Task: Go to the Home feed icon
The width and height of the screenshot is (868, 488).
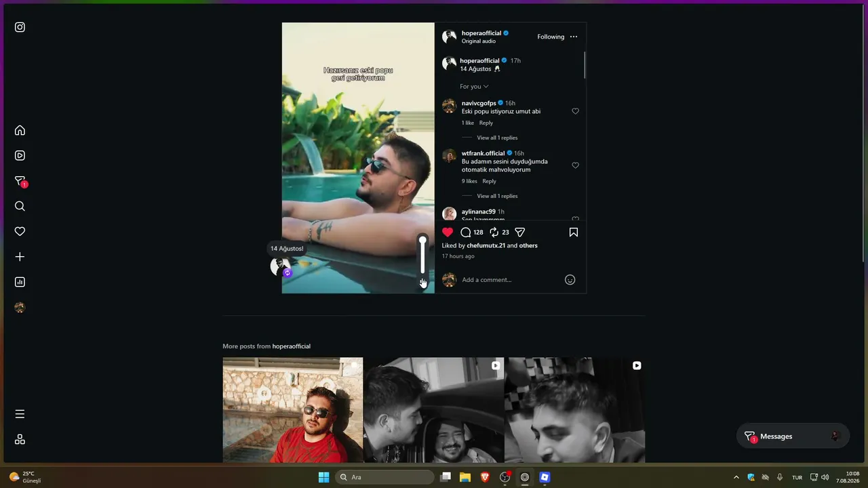Action: [20, 130]
